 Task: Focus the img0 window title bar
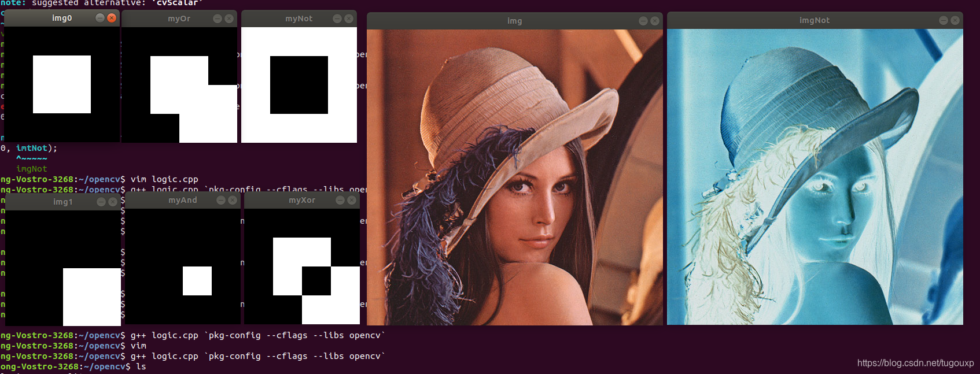click(x=62, y=18)
